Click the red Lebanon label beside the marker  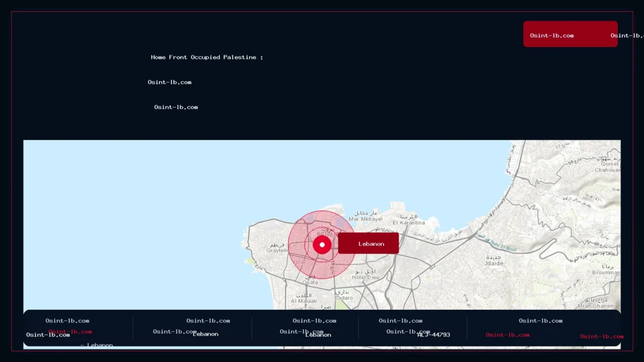click(369, 243)
